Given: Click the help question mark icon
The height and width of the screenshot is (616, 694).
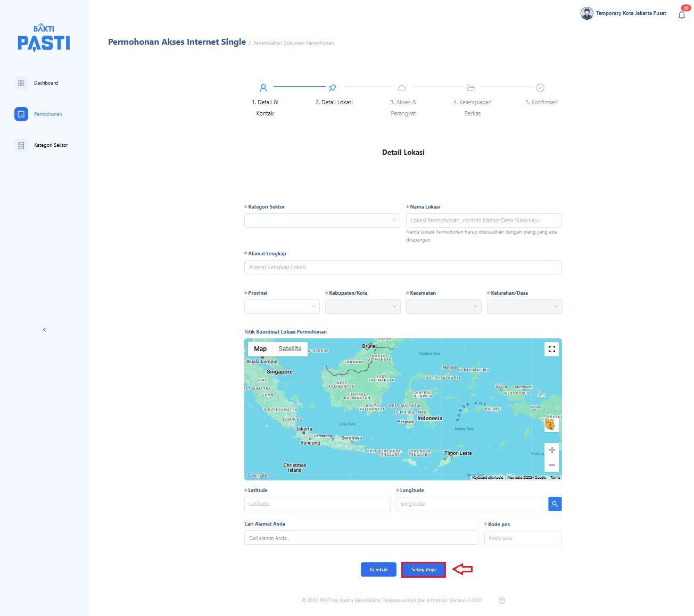Looking at the screenshot, I should point(501,601).
